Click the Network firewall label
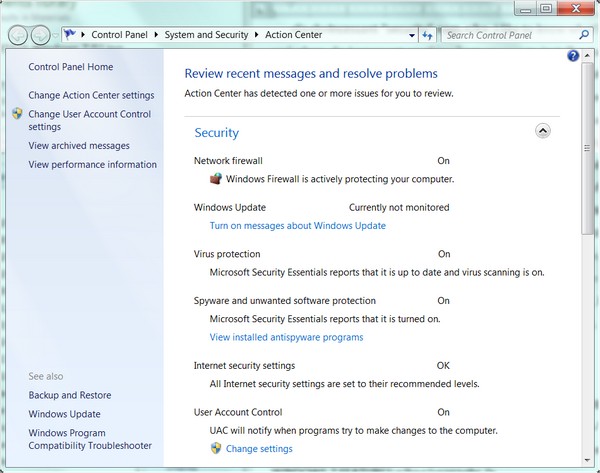Image resolution: width=600 pixels, height=473 pixels. coord(228,161)
